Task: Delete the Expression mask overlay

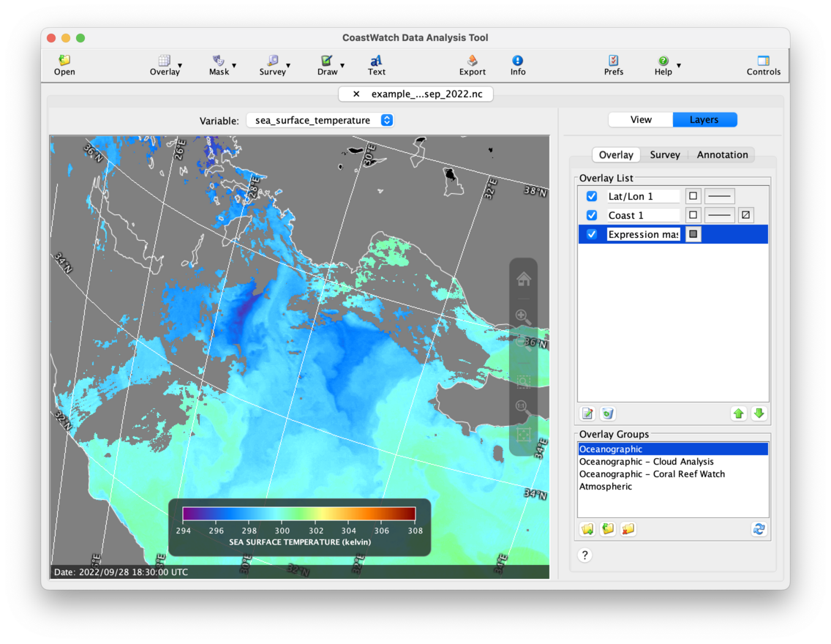Action: point(608,413)
